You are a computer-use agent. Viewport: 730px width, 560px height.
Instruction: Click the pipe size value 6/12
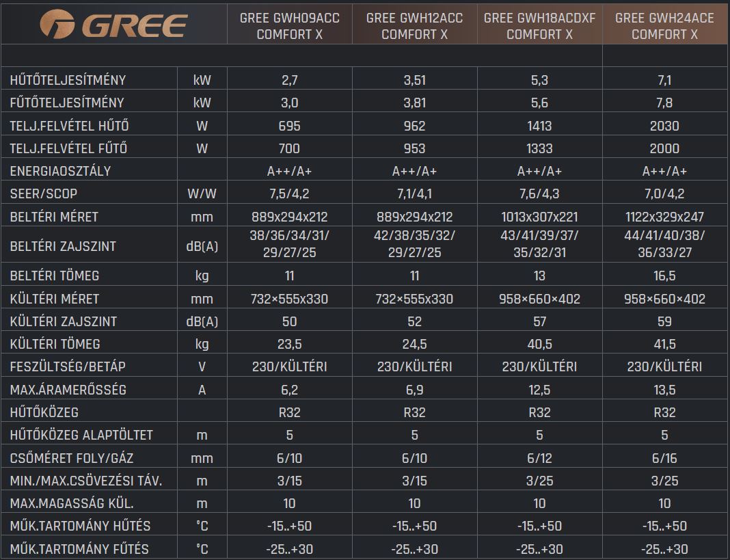click(539, 458)
